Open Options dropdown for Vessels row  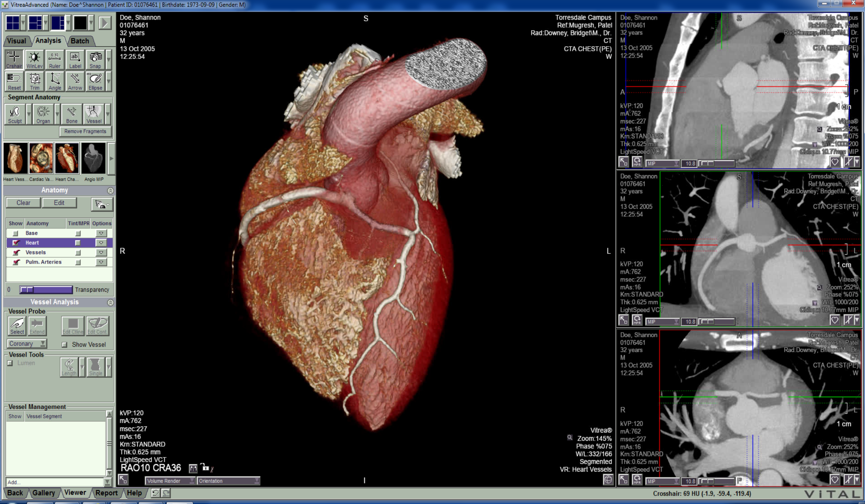pyautogui.click(x=101, y=253)
